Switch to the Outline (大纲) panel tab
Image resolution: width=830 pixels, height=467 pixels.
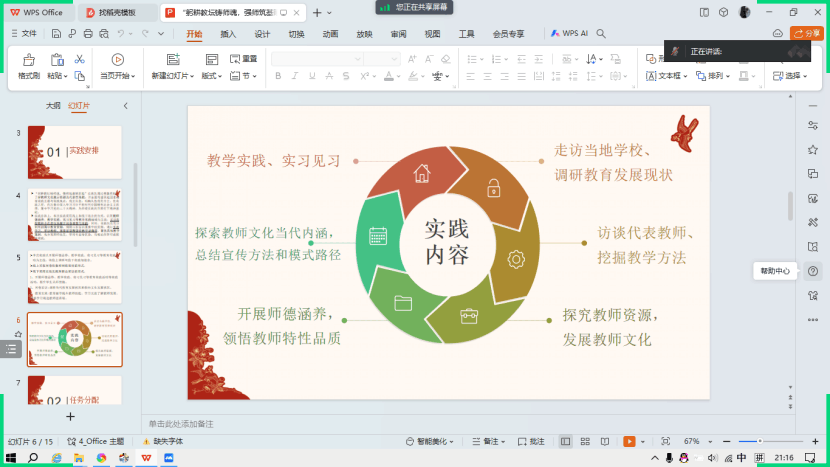pyautogui.click(x=53, y=105)
